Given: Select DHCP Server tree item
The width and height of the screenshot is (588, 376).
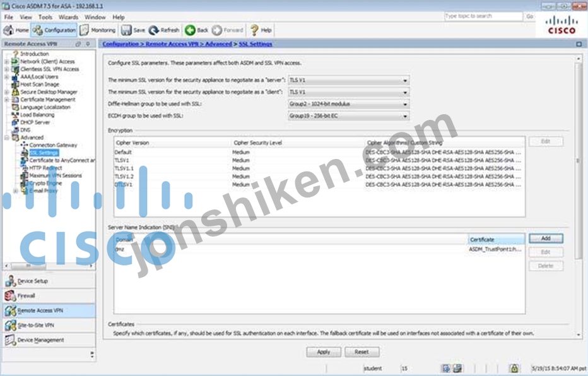Looking at the screenshot, I should 35,122.
